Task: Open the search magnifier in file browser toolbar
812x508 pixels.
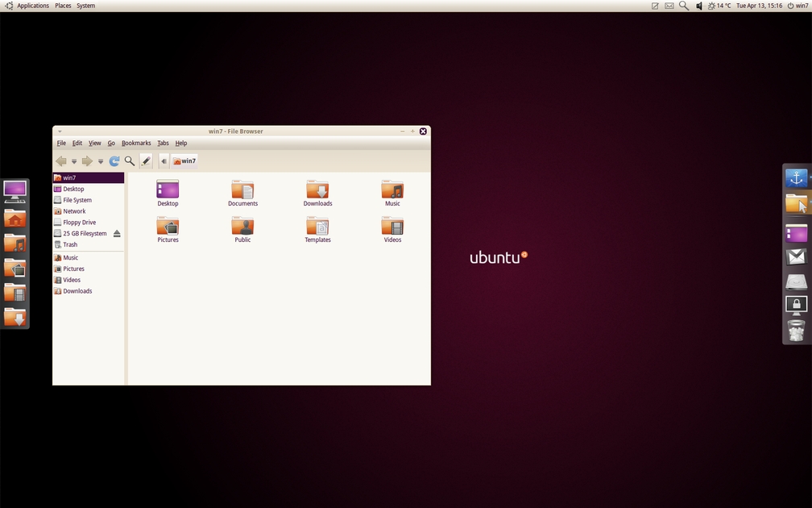Action: (130, 161)
